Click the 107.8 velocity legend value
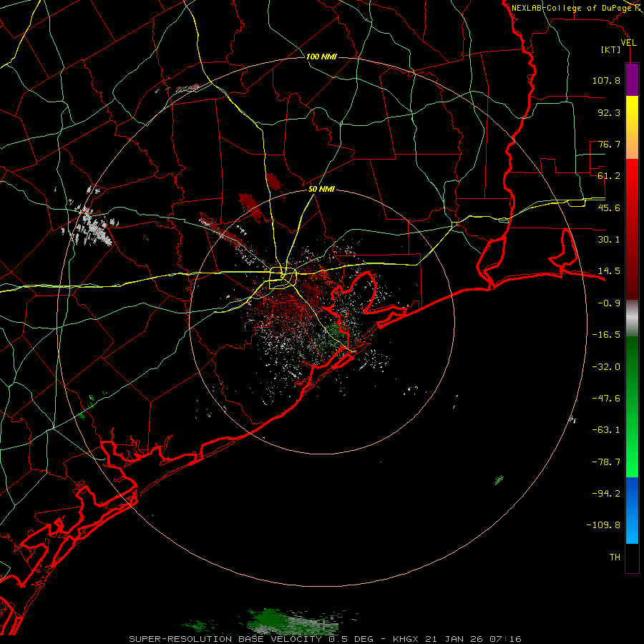 click(x=606, y=80)
